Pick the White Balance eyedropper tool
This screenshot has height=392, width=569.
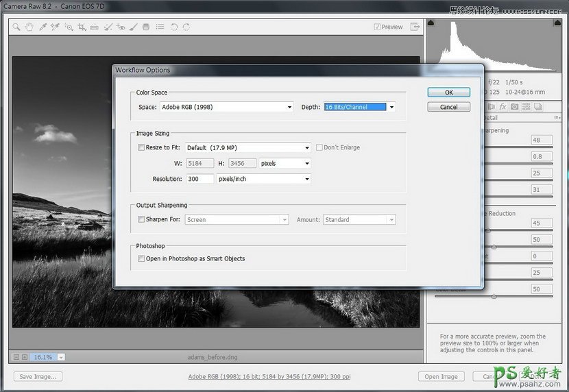[x=43, y=27]
